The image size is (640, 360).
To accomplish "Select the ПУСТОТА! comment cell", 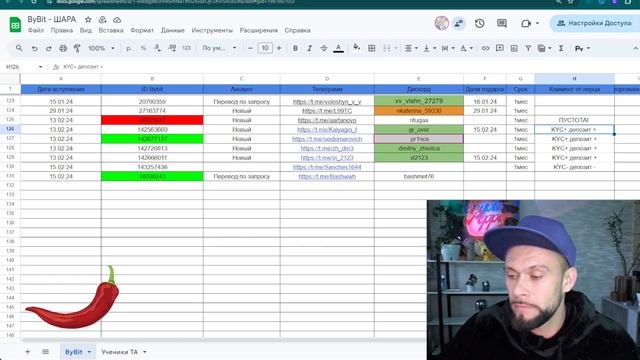I will [x=574, y=120].
